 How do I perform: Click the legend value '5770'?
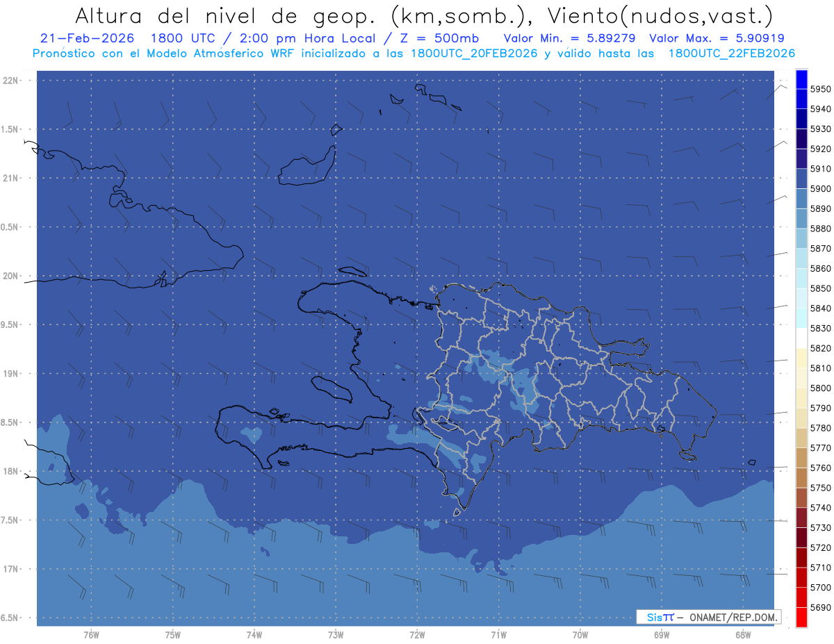821,448
